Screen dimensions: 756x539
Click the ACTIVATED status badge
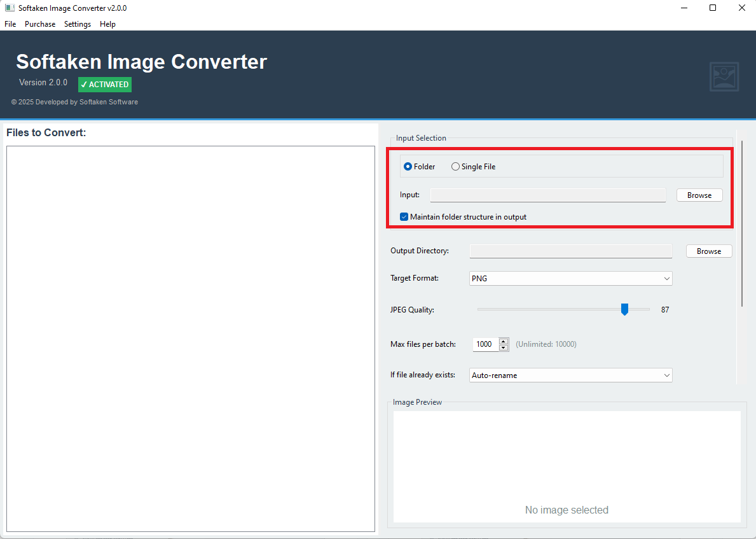point(105,85)
